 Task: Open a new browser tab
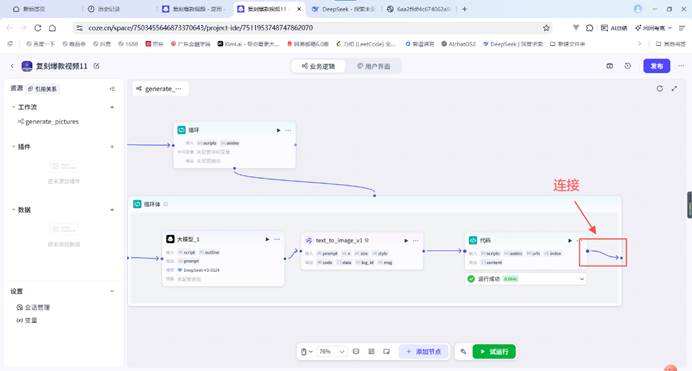point(464,9)
